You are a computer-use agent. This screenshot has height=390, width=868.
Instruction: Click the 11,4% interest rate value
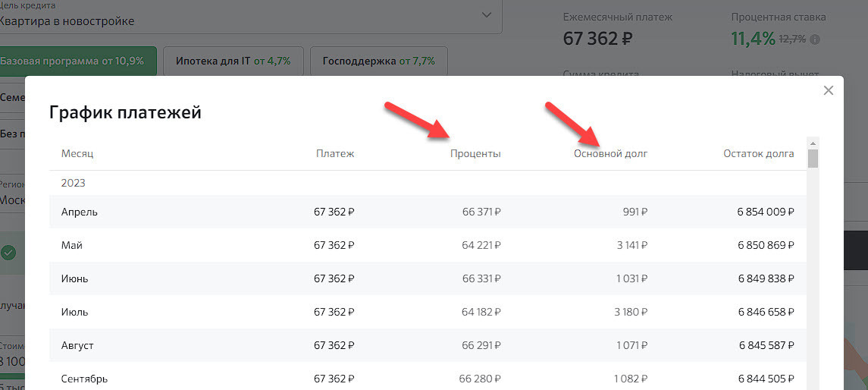coord(753,39)
